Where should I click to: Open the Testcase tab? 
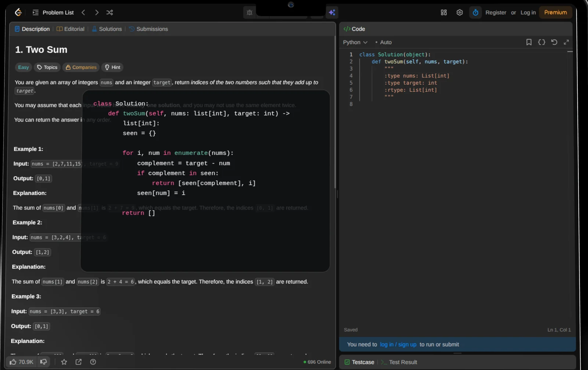coord(359,362)
